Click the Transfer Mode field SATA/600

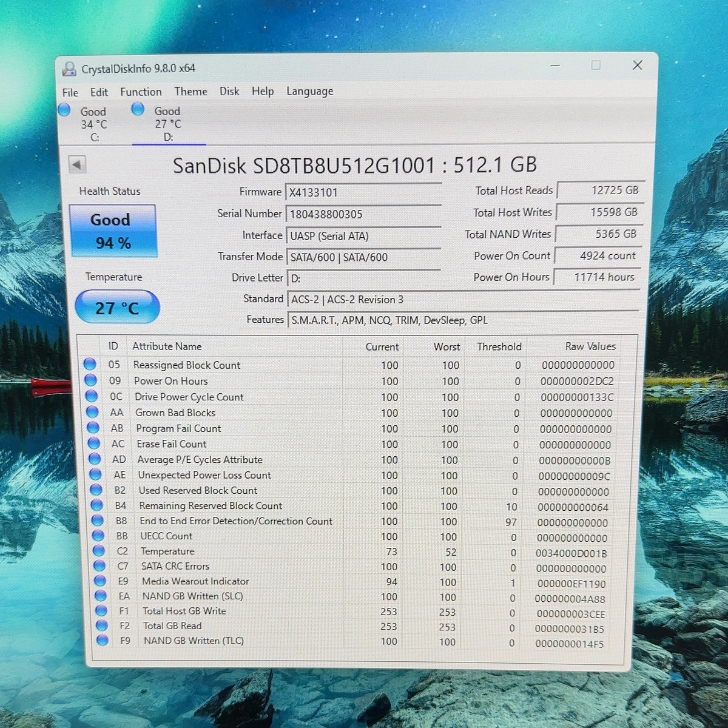[363, 257]
